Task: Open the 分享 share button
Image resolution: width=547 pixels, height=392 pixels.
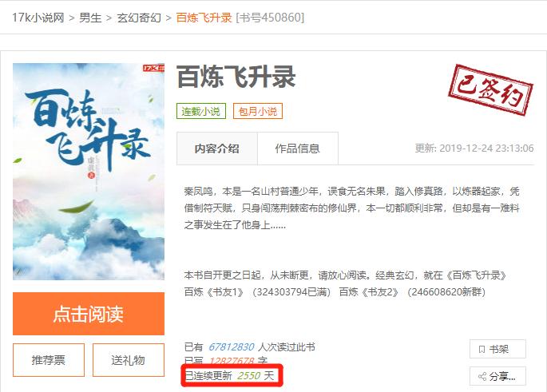Action: click(x=497, y=376)
